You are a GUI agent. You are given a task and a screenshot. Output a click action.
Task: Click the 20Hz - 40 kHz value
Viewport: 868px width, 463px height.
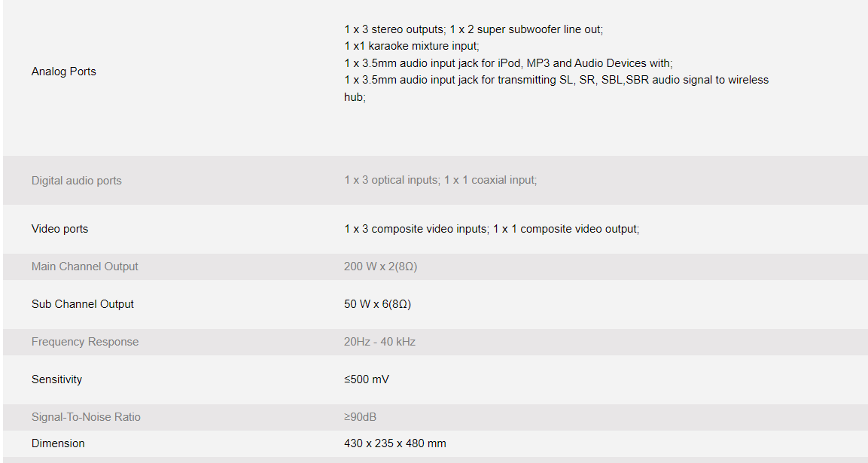coord(379,342)
